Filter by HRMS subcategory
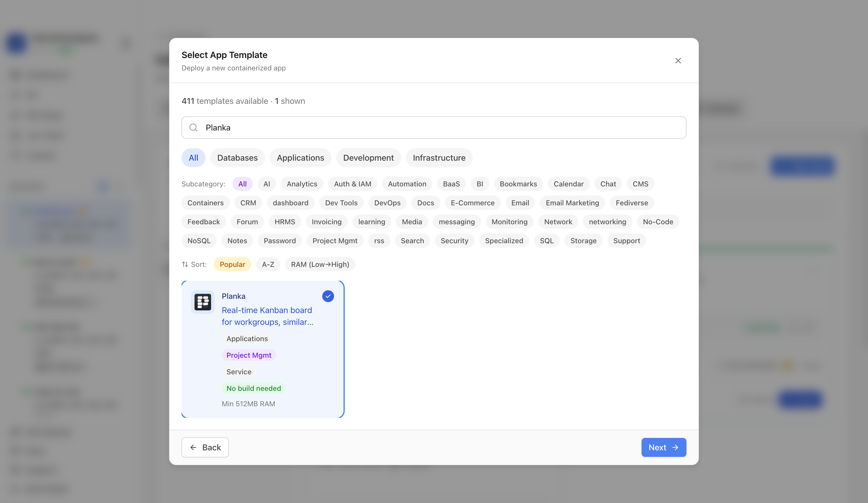This screenshot has width=868, height=503. point(284,222)
